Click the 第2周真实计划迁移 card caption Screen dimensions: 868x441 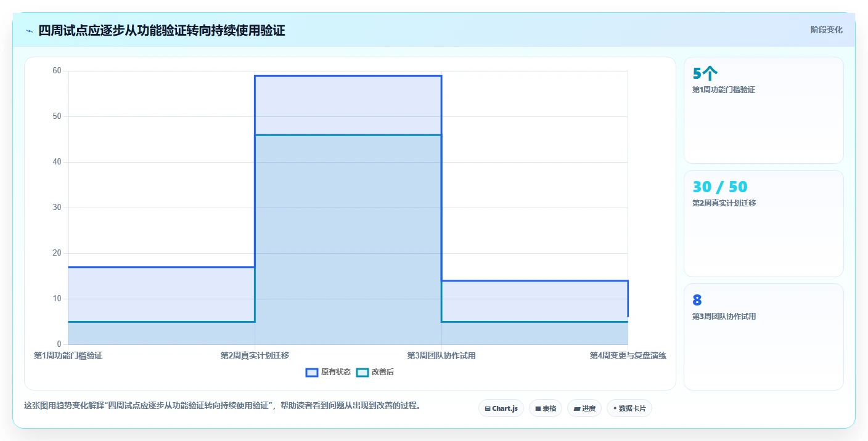724,203
